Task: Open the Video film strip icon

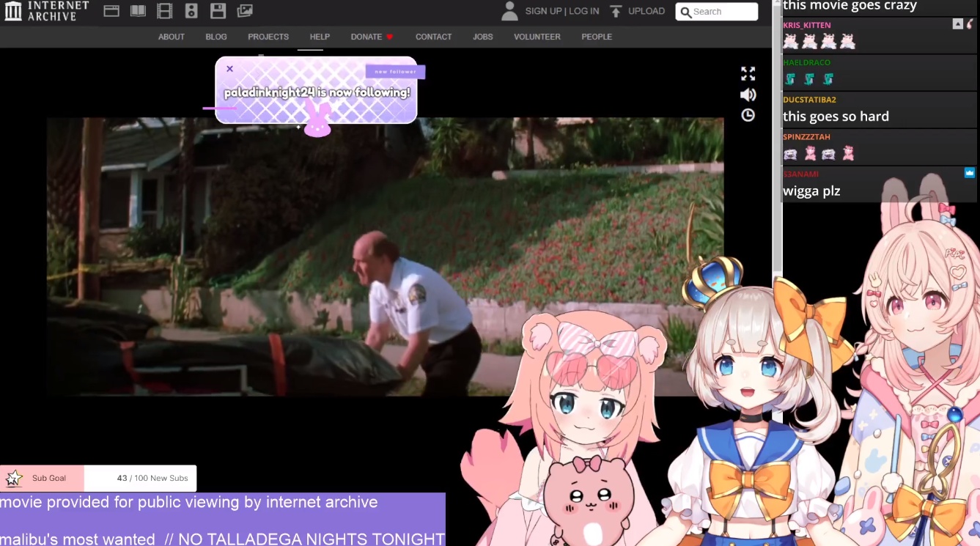Action: coord(165,11)
